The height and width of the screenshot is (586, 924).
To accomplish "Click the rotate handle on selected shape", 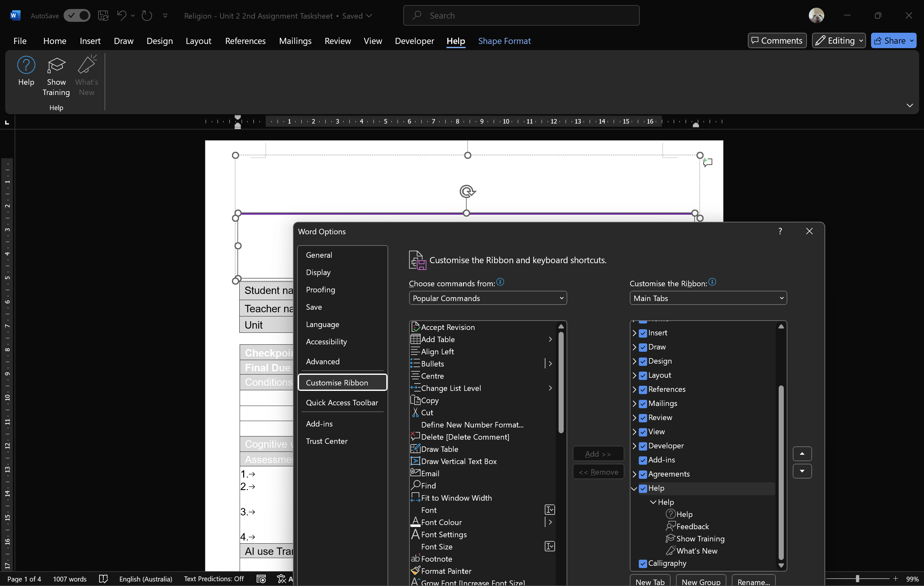I will point(467,191).
